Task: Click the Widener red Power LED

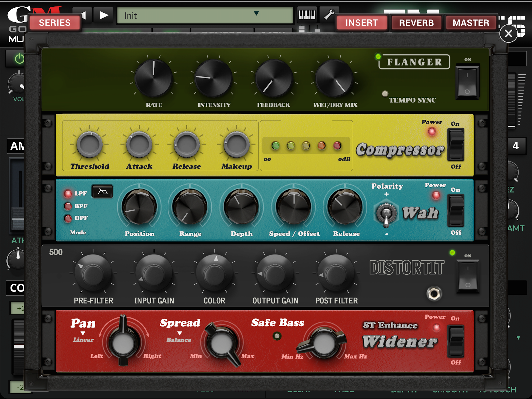Action: point(436,328)
